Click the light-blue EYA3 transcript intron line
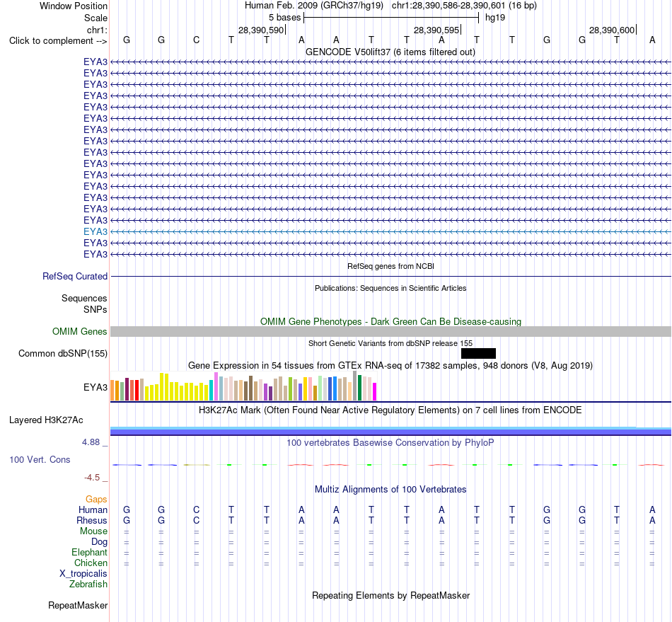This screenshot has width=672, height=622. click(391, 231)
